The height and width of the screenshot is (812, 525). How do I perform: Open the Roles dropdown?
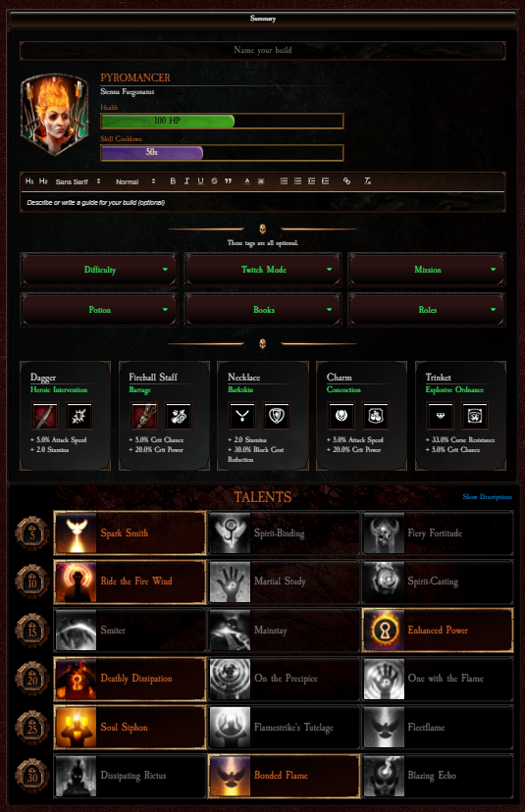[427, 310]
